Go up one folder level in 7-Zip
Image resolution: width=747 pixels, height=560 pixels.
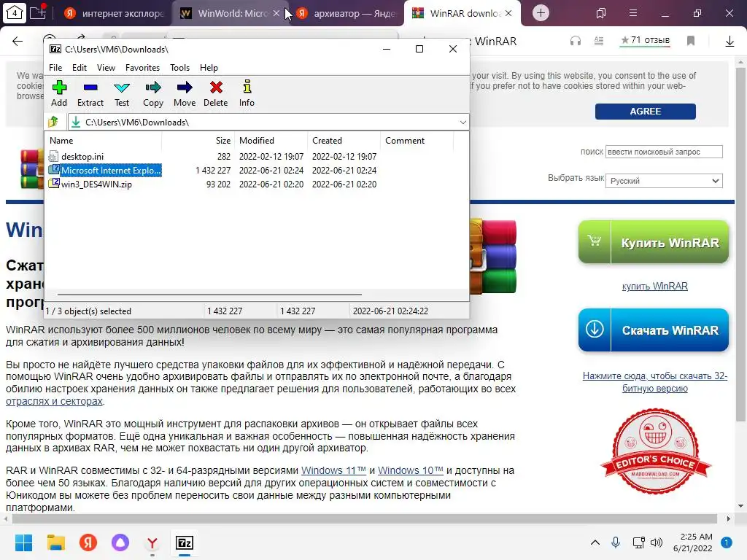click(x=53, y=122)
